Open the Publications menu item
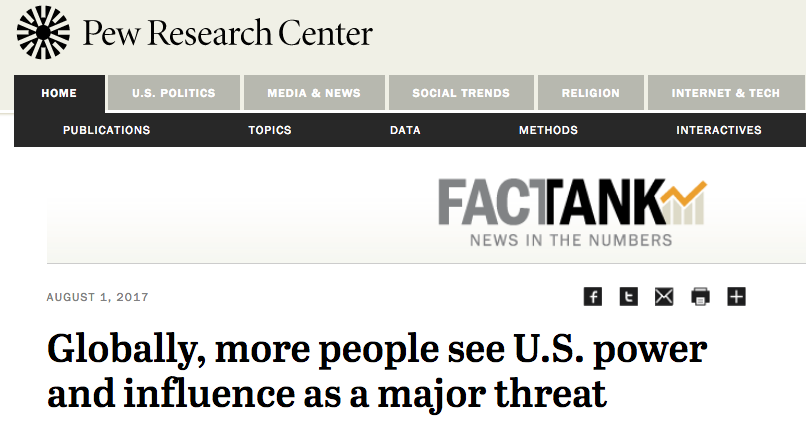 point(106,130)
